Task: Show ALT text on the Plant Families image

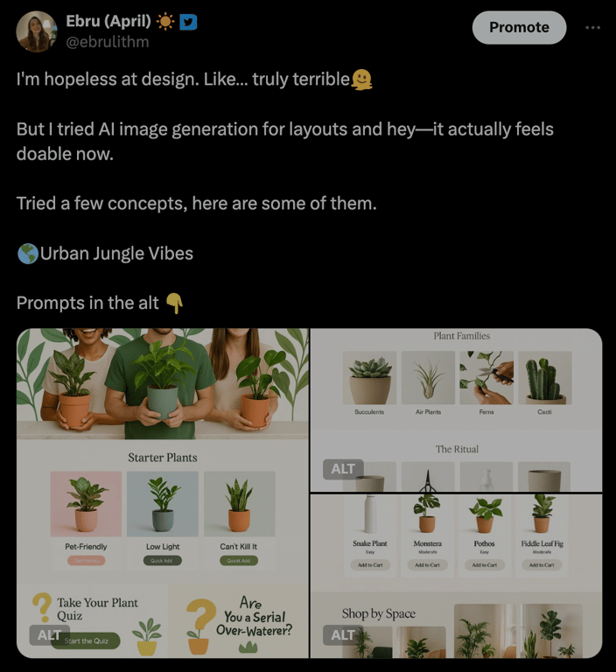Action: (343, 469)
